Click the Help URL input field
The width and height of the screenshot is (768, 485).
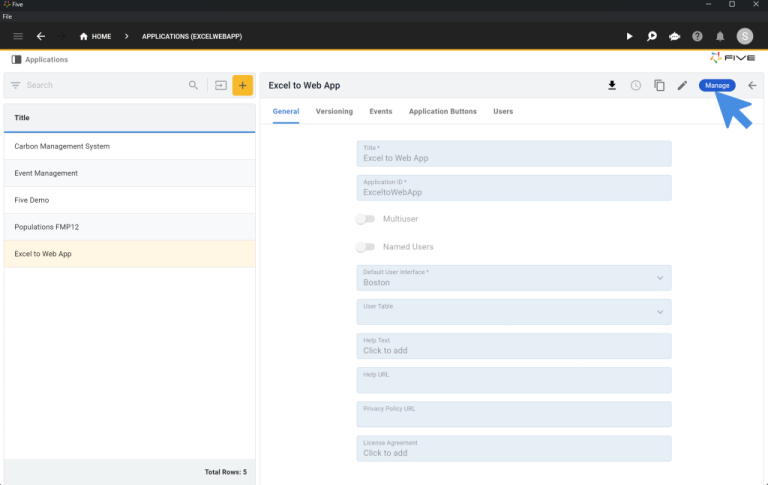514,380
